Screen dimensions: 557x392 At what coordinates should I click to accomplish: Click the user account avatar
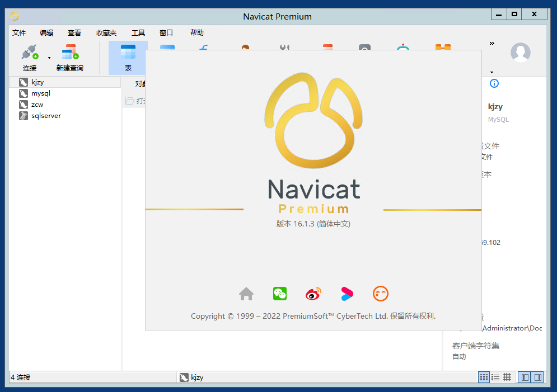click(521, 53)
